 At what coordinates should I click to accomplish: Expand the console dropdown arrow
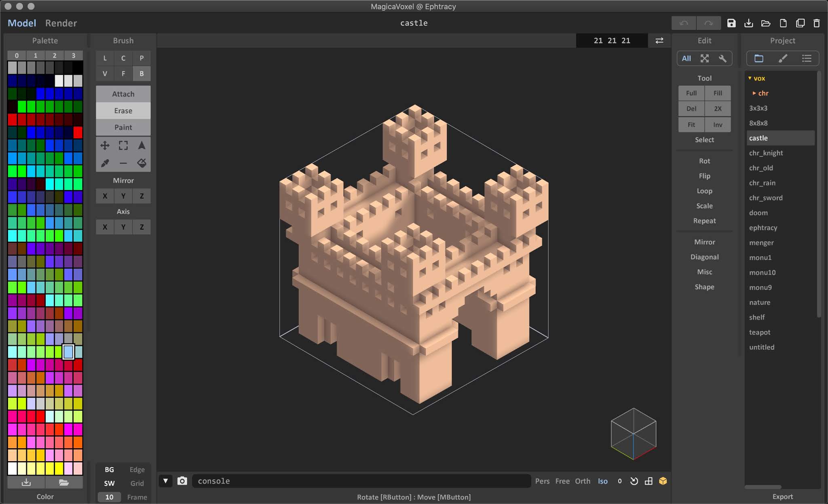tap(165, 481)
